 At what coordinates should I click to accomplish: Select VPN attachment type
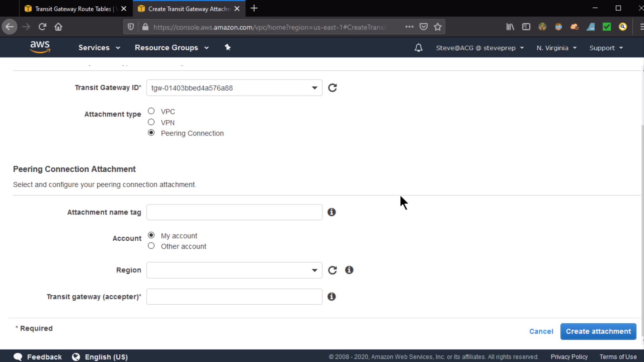(151, 122)
